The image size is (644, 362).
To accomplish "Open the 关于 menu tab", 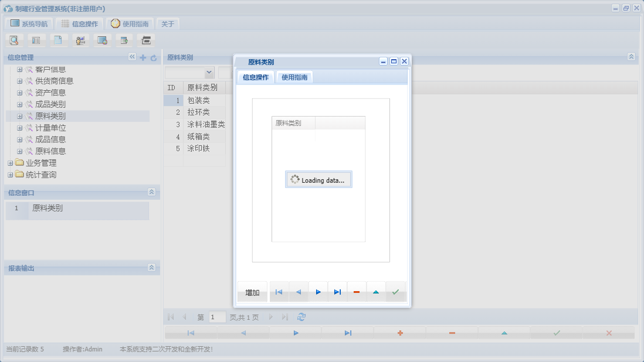I will pyautogui.click(x=168, y=24).
